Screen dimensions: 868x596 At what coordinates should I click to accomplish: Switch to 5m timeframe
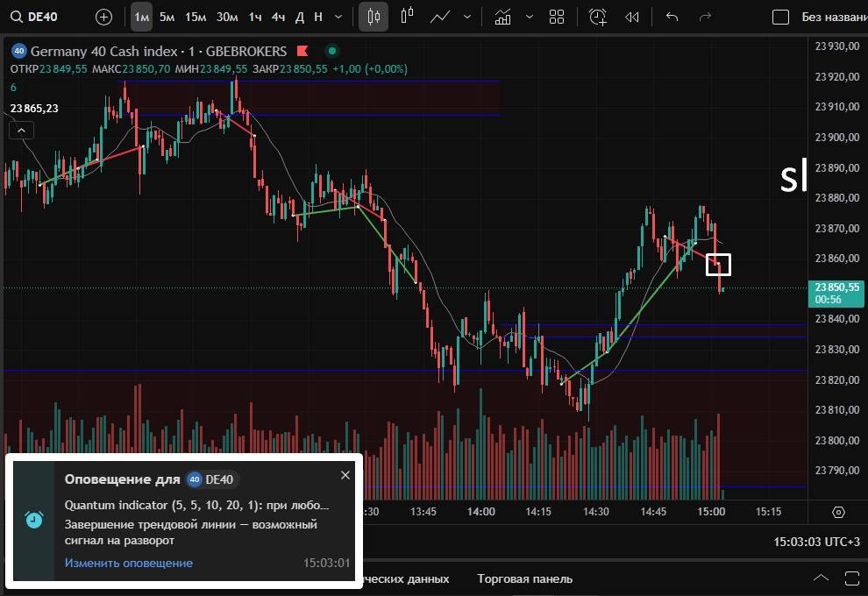[x=167, y=17]
